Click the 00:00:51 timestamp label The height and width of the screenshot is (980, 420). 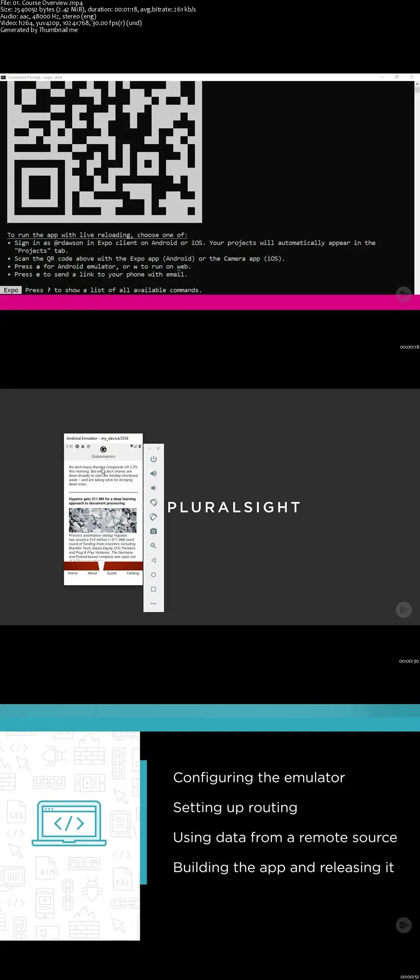click(409, 977)
